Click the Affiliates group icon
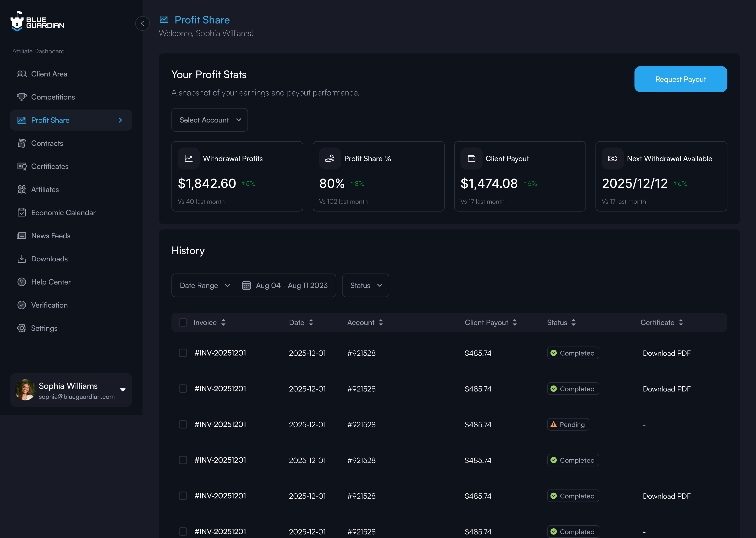This screenshot has width=756, height=538. pos(21,190)
